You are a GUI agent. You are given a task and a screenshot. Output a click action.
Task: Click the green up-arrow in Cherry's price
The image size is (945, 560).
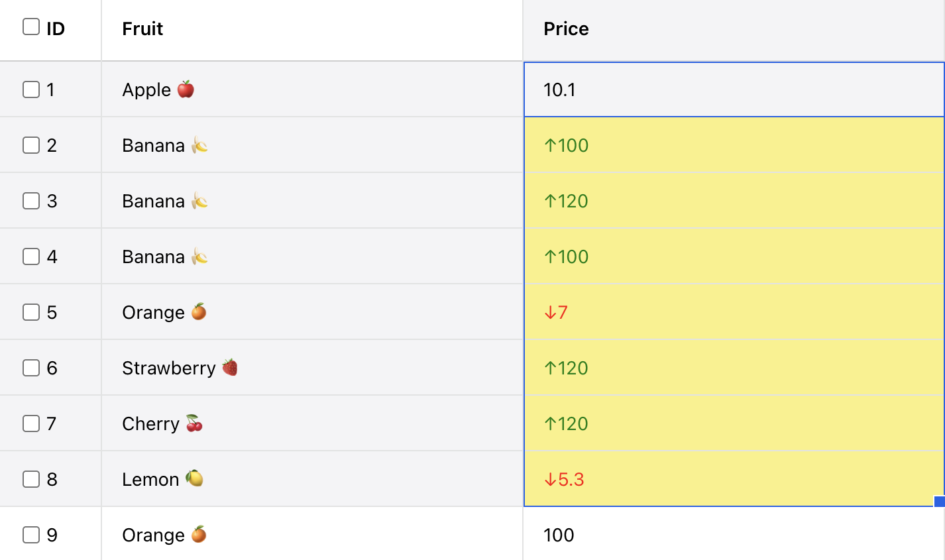click(550, 423)
